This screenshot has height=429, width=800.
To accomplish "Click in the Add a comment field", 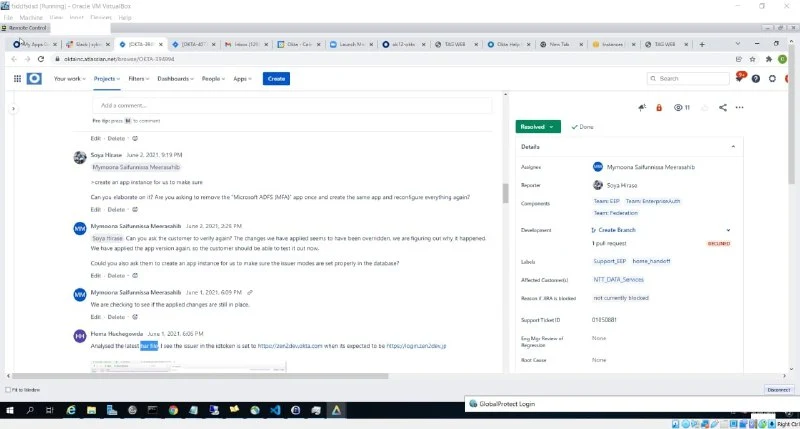I will tap(292, 106).
